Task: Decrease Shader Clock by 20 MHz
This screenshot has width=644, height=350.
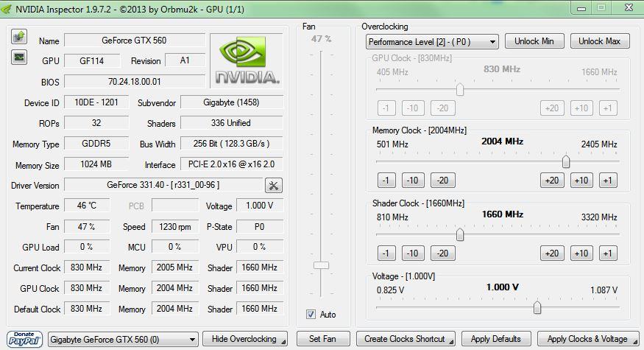Action: pos(442,253)
